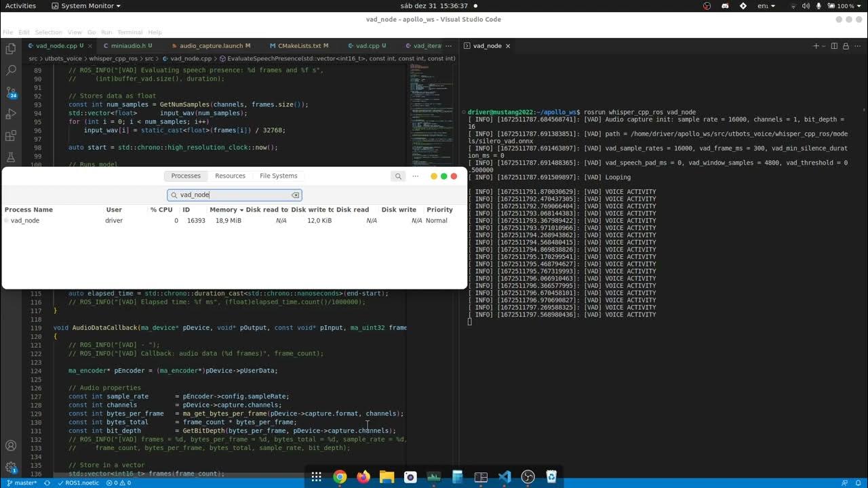Open OBS Studio from the dock
Screen dimensions: 868x488
click(528, 477)
